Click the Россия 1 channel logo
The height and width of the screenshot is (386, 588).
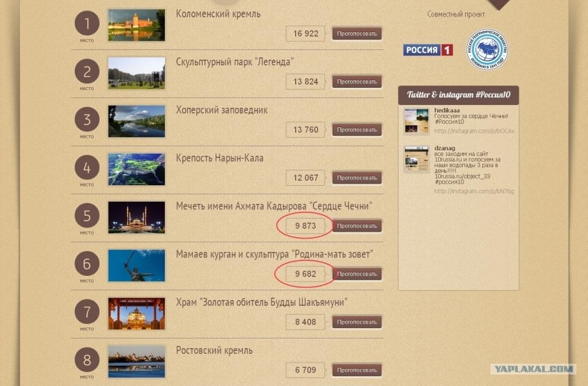click(428, 50)
